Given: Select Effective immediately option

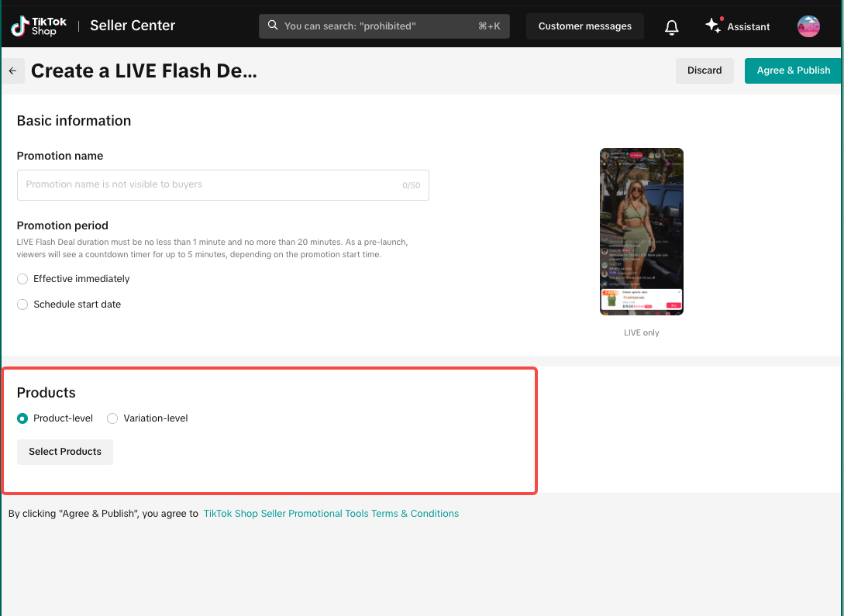Looking at the screenshot, I should coord(22,279).
